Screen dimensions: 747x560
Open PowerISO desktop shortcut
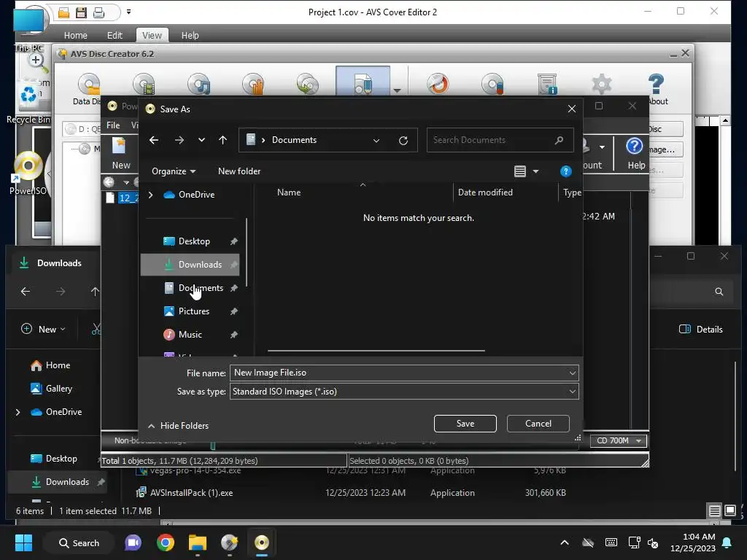[x=28, y=174]
